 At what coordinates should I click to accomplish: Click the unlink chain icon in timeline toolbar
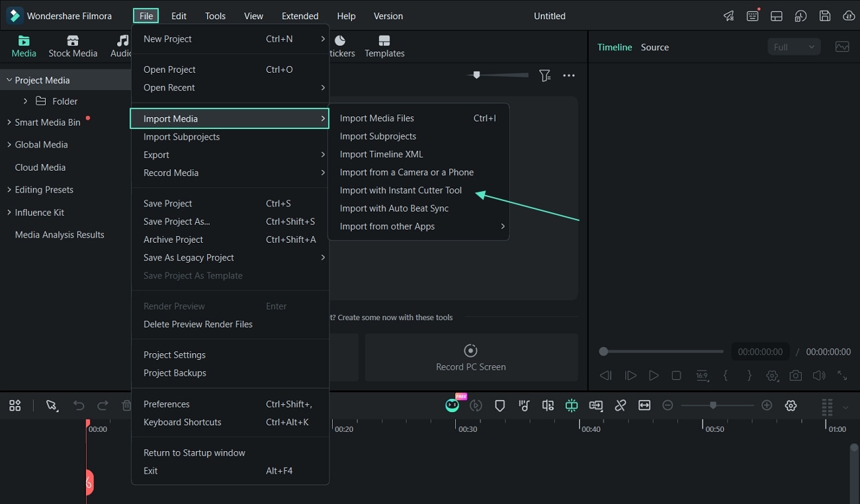point(621,405)
